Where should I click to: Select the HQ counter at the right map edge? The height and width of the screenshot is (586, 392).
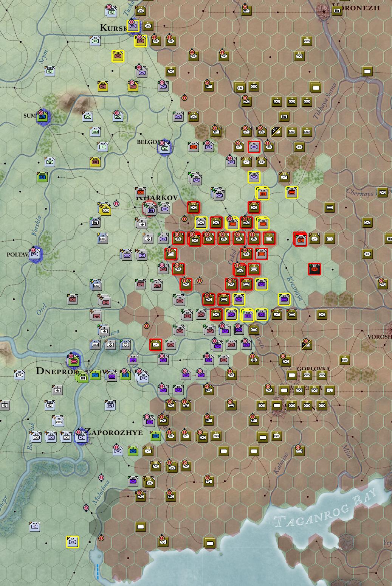pos(389,238)
